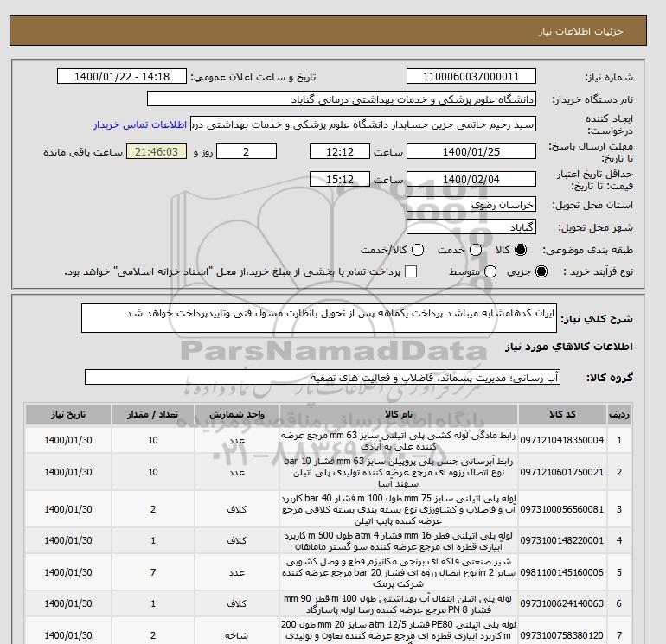
Task: Click row 4 item name لوله قطر 16 mm
Action: 399,541
